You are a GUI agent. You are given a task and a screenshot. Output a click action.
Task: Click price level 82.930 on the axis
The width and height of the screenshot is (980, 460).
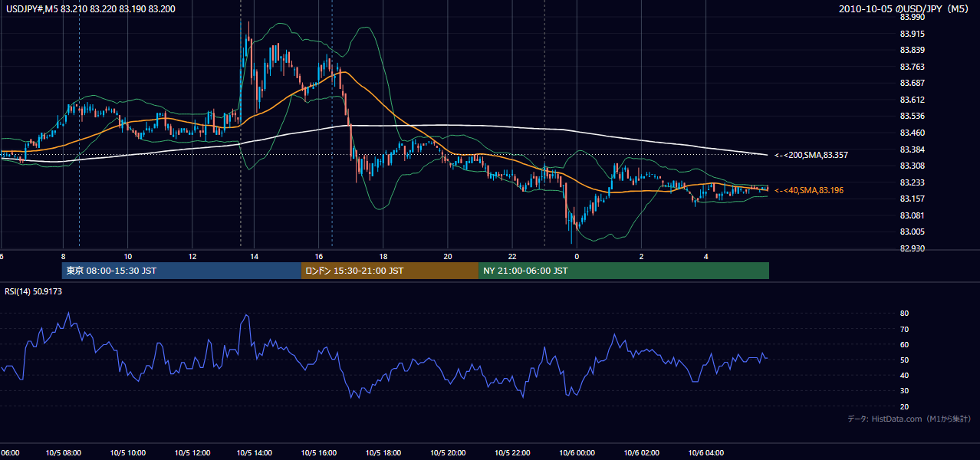coord(911,248)
